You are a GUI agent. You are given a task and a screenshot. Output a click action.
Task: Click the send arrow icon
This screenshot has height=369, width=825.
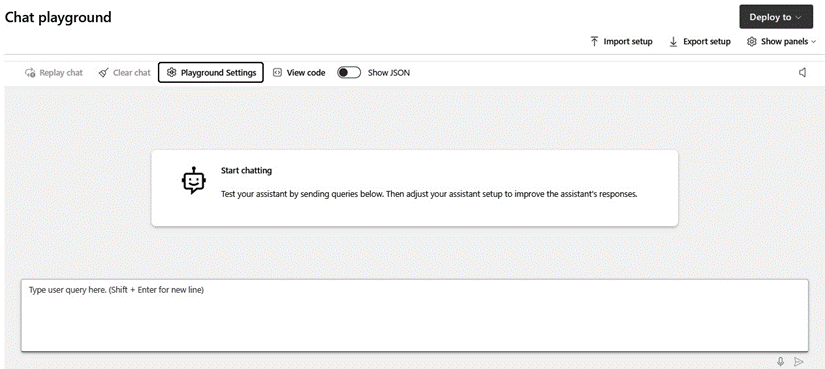click(799, 361)
